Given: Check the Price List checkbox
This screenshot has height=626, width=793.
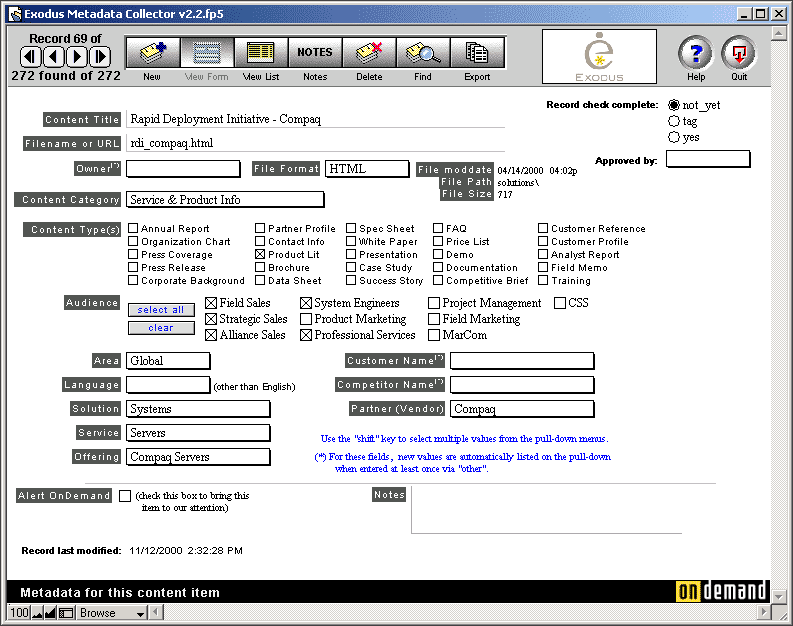Looking at the screenshot, I should 438,241.
